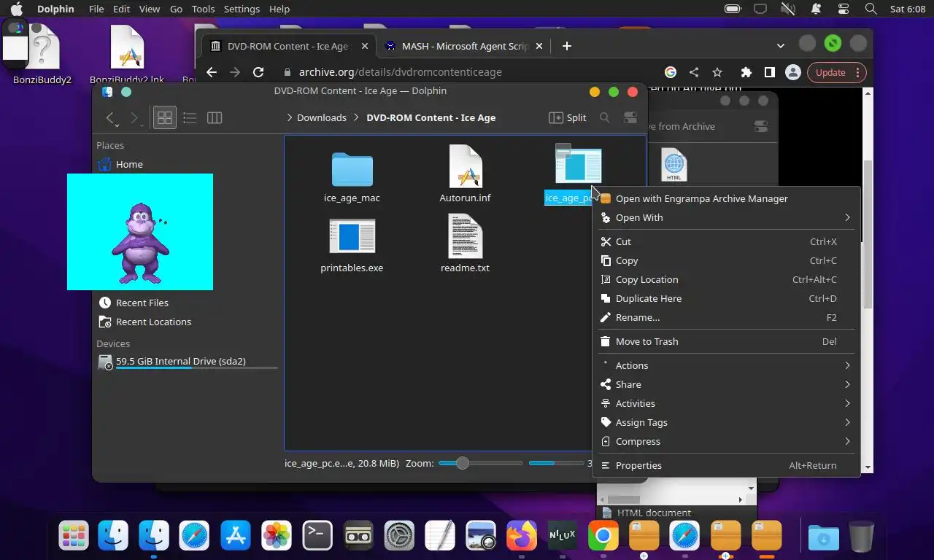Choose Cut from the context menu
Screen dimensions: 934x560
pyautogui.click(x=727, y=241)
